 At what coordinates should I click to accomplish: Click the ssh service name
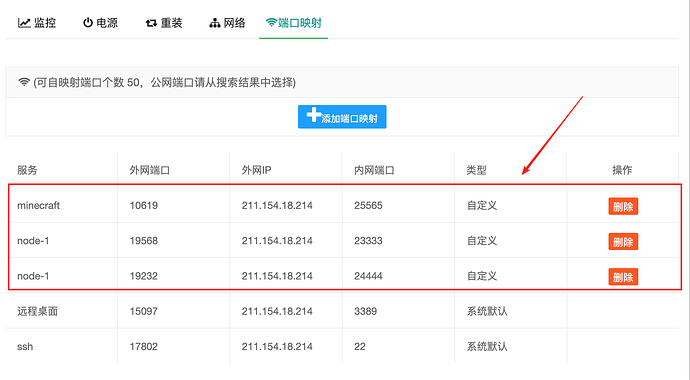[x=25, y=346]
